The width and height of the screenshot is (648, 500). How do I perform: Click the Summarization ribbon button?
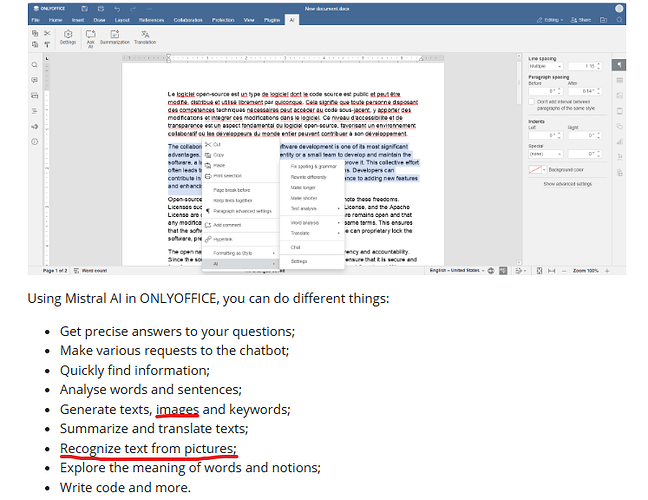[114, 37]
